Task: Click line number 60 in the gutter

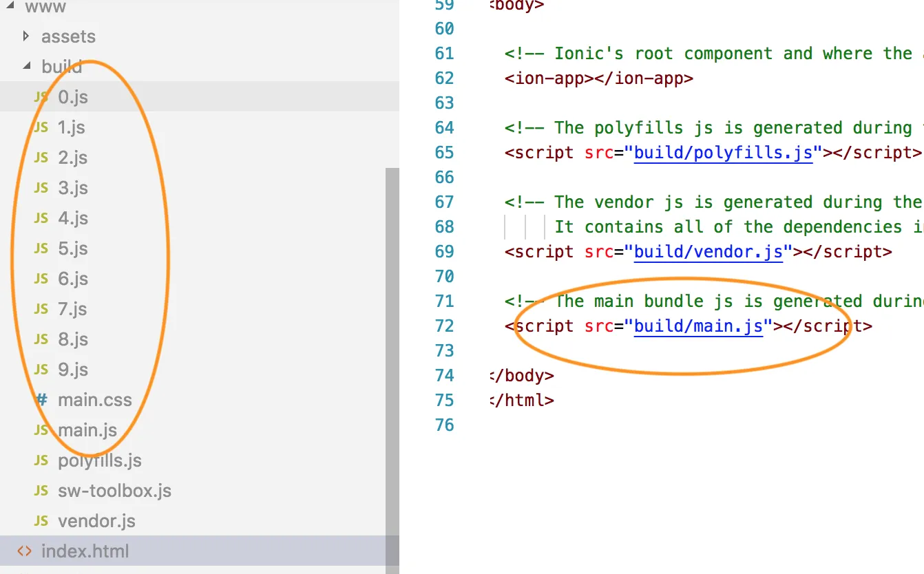Action: (x=445, y=28)
